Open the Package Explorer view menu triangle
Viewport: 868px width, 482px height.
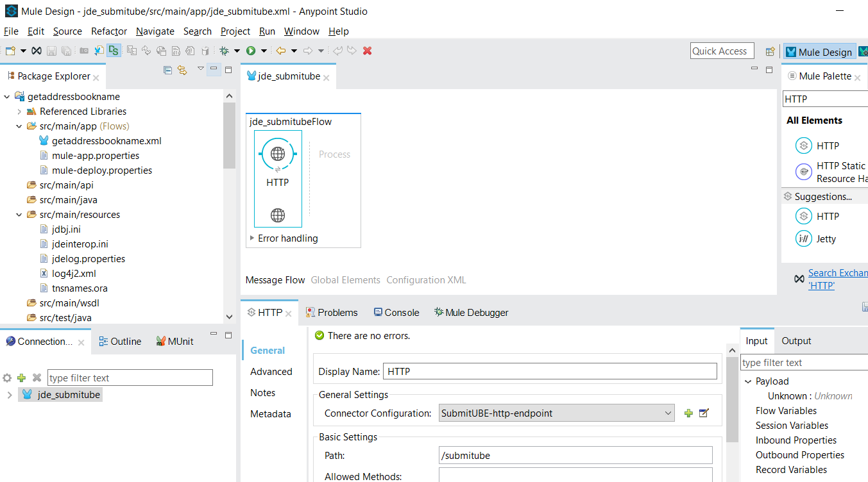coord(200,69)
